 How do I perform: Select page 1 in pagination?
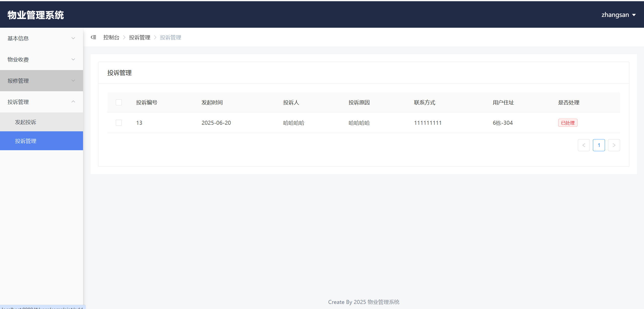click(599, 145)
